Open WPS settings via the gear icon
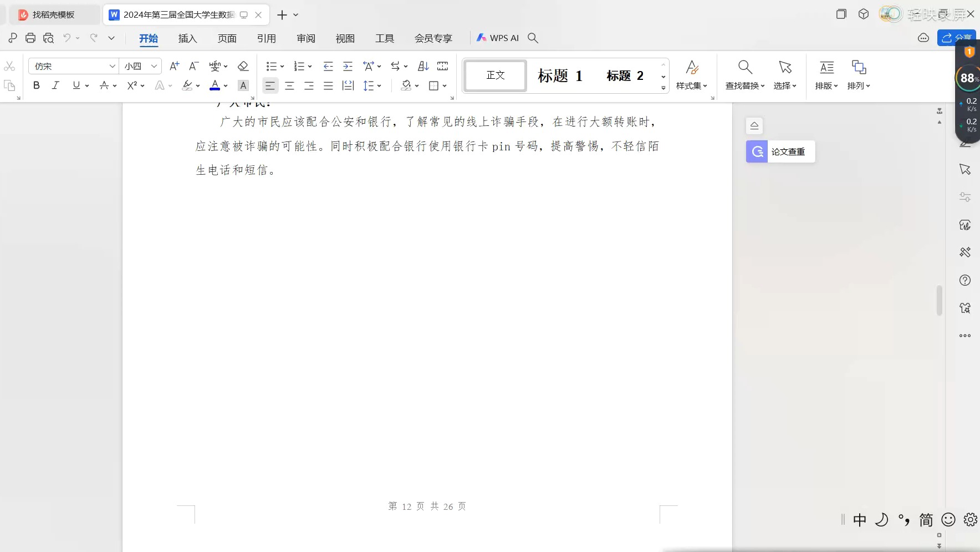This screenshot has width=980, height=552. (x=971, y=520)
